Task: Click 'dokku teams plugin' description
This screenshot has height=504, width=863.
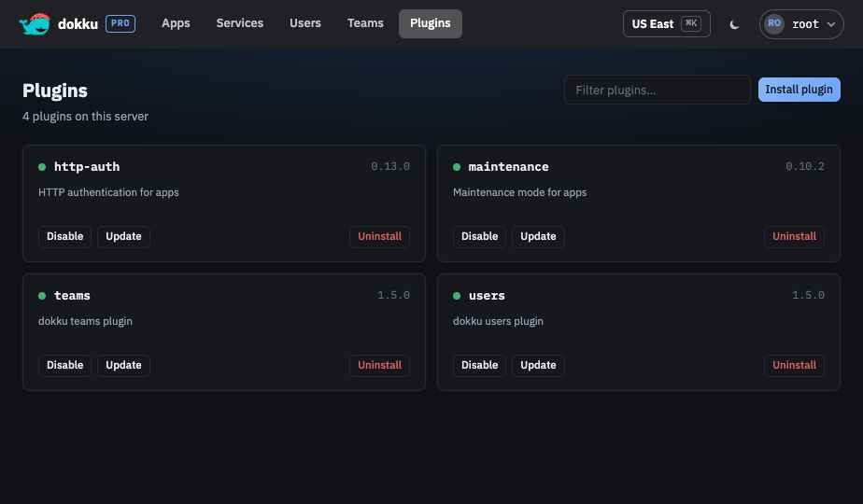Action: (85, 321)
